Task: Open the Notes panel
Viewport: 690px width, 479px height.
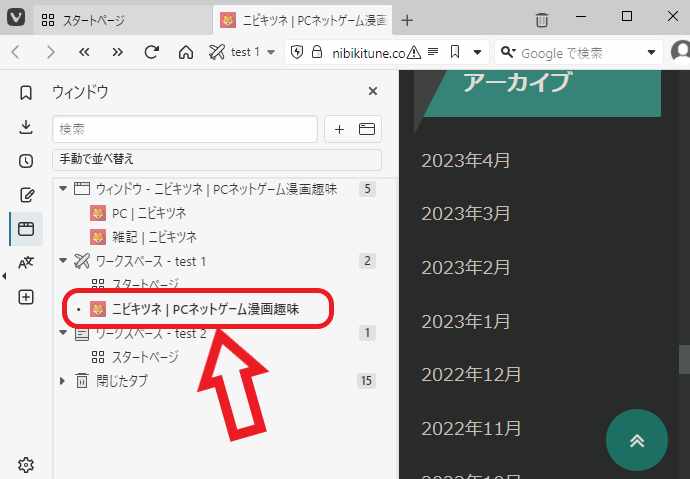Action: tap(26, 195)
